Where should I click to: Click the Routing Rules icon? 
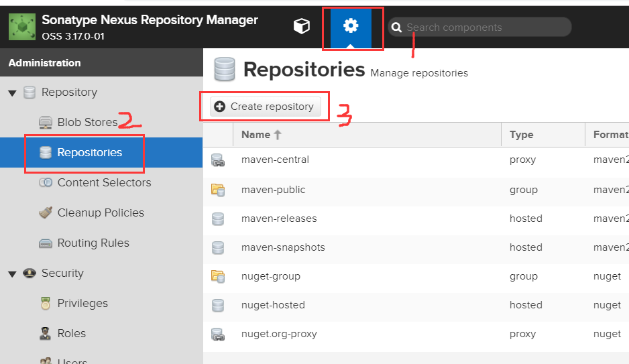click(x=46, y=243)
